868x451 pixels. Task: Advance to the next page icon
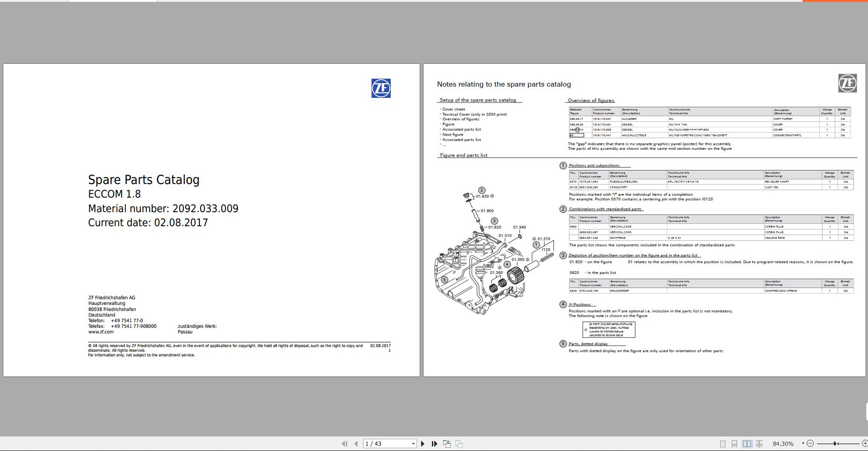(x=423, y=444)
